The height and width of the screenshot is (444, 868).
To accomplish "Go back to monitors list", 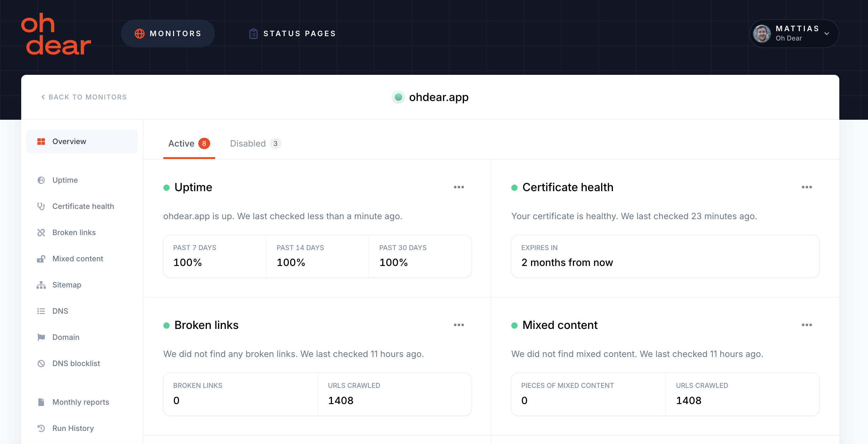I will [84, 97].
